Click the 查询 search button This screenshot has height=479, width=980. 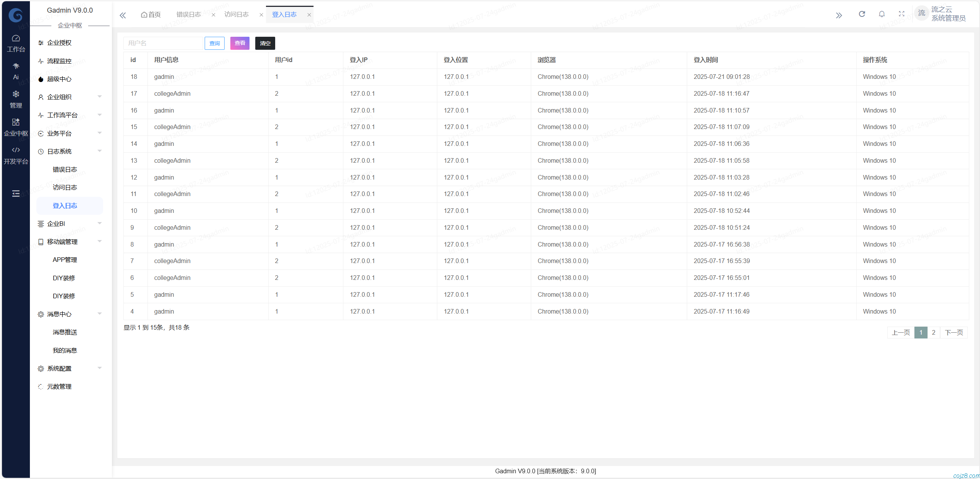coord(214,43)
